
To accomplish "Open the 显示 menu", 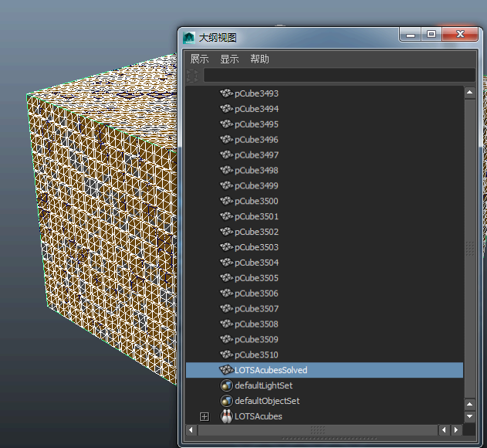I will point(229,59).
